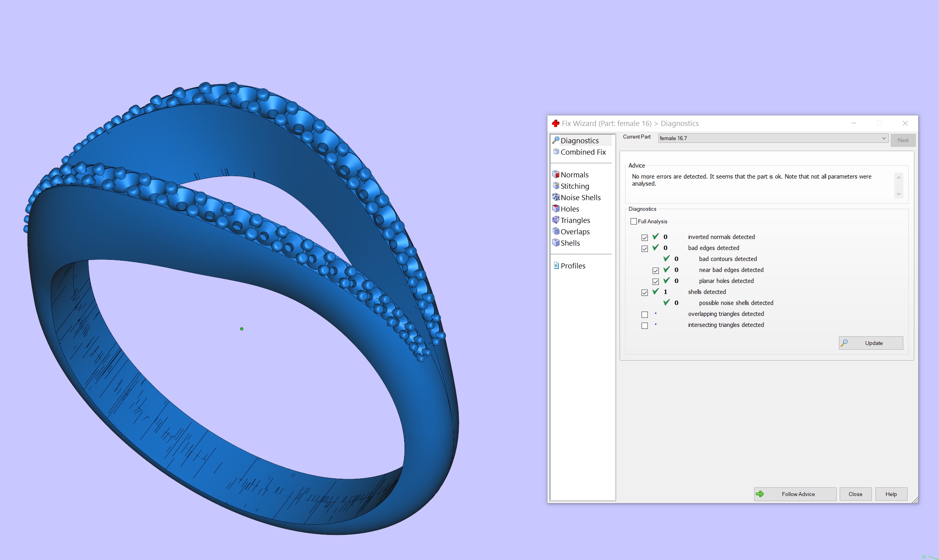The image size is (939, 560).
Task: Uncheck inverted normals detected checkbox
Action: (x=644, y=237)
